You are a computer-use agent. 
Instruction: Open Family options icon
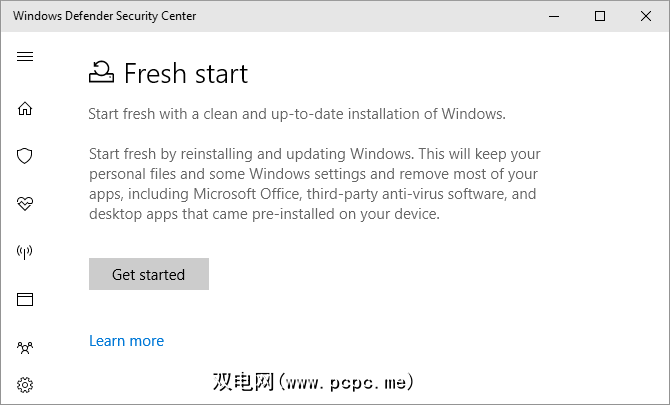(x=25, y=347)
